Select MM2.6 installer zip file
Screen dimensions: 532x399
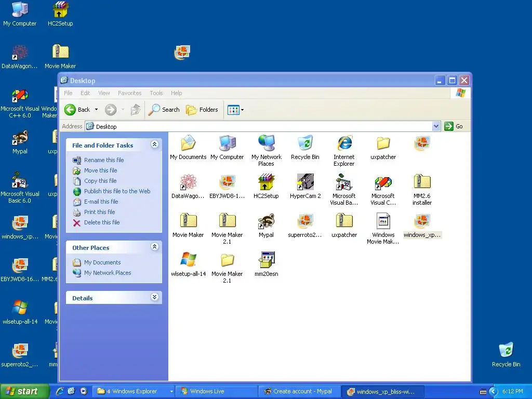[422, 189]
